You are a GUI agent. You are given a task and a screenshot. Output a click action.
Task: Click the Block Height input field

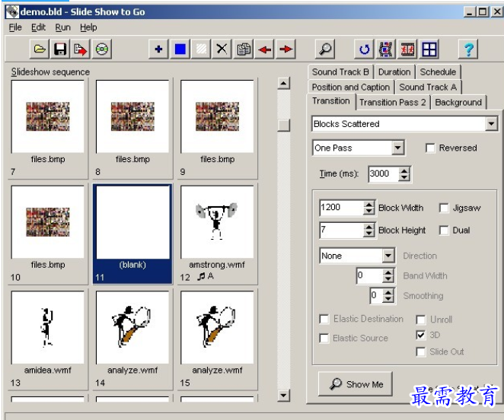(341, 231)
